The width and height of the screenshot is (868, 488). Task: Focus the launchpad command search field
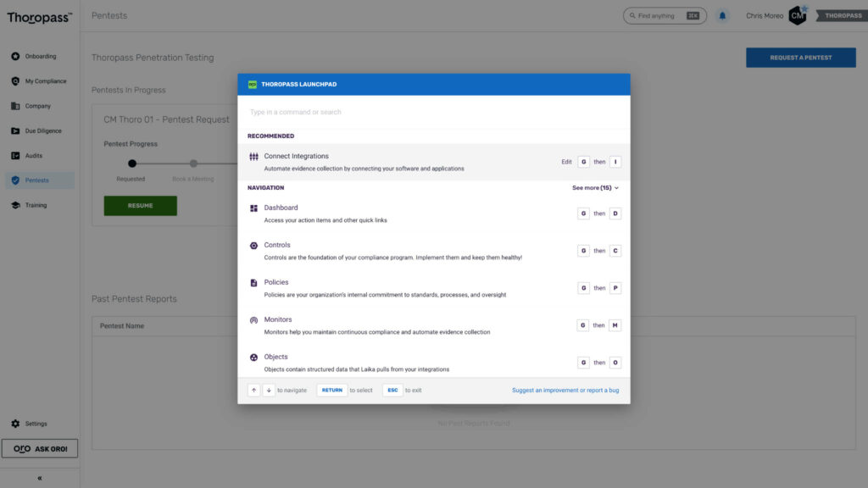click(434, 112)
